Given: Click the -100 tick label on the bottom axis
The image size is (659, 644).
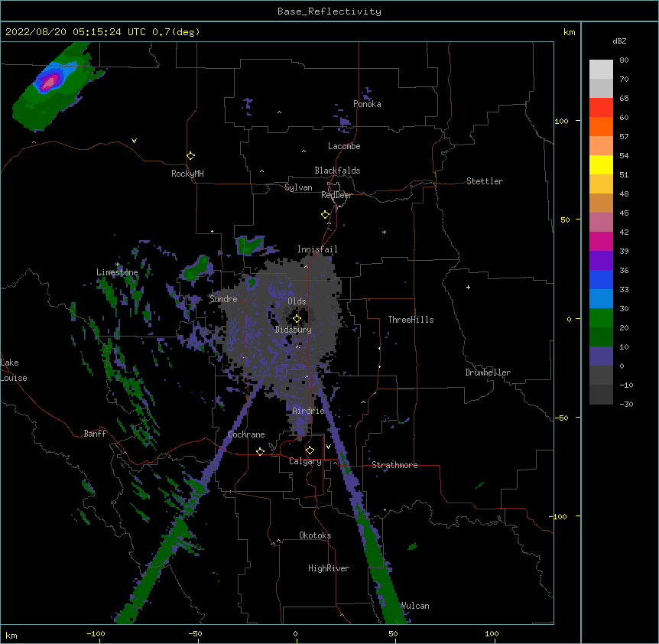Looking at the screenshot, I should [x=96, y=633].
